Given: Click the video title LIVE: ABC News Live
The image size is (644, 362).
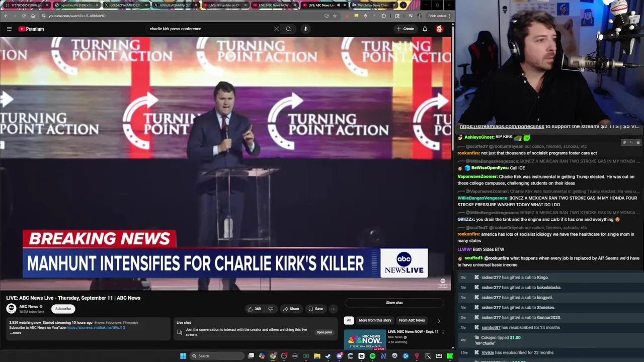Looking at the screenshot, I should [73, 298].
